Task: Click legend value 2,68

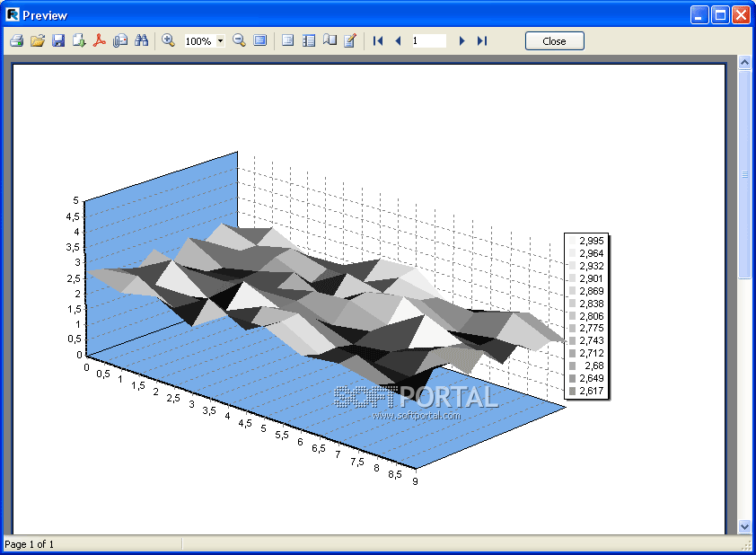Action: click(x=594, y=366)
